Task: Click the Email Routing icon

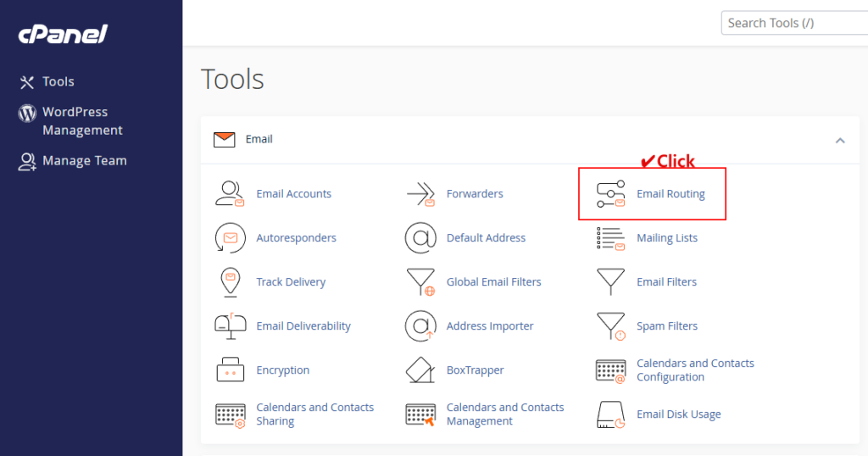Action: [610, 194]
